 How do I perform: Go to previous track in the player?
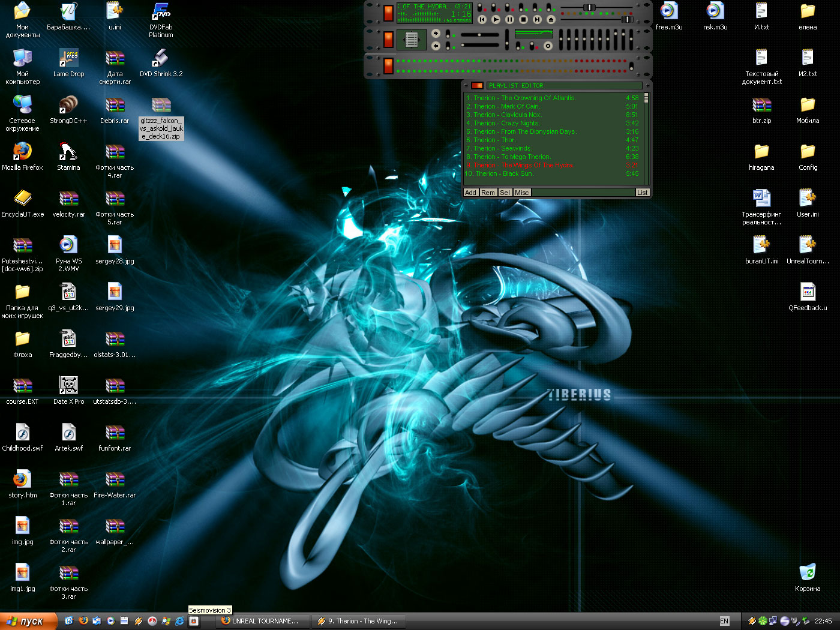(482, 20)
